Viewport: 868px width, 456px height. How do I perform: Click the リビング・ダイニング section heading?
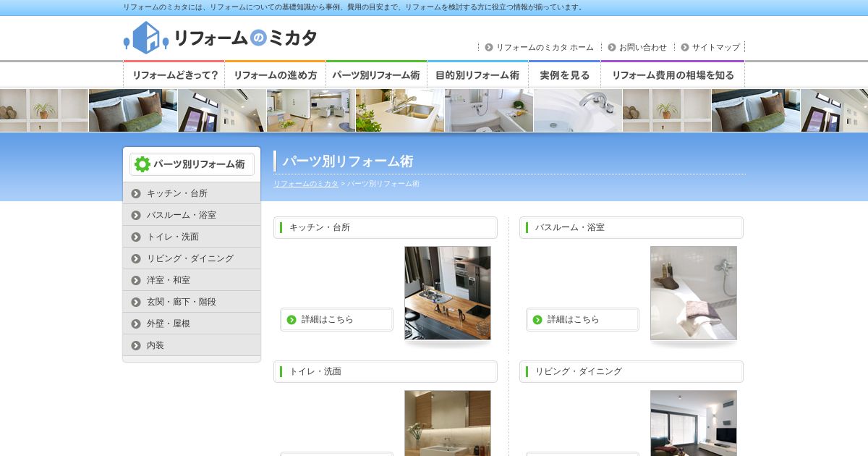tap(631, 371)
